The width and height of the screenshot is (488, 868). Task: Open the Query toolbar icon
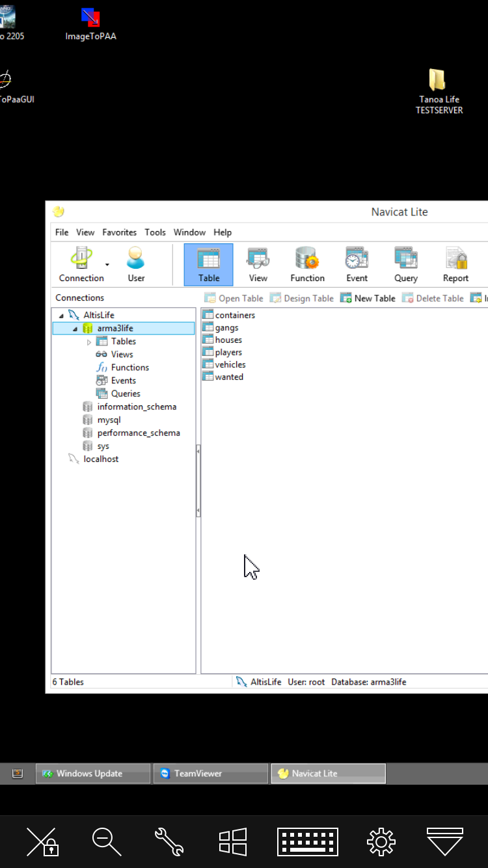(406, 259)
